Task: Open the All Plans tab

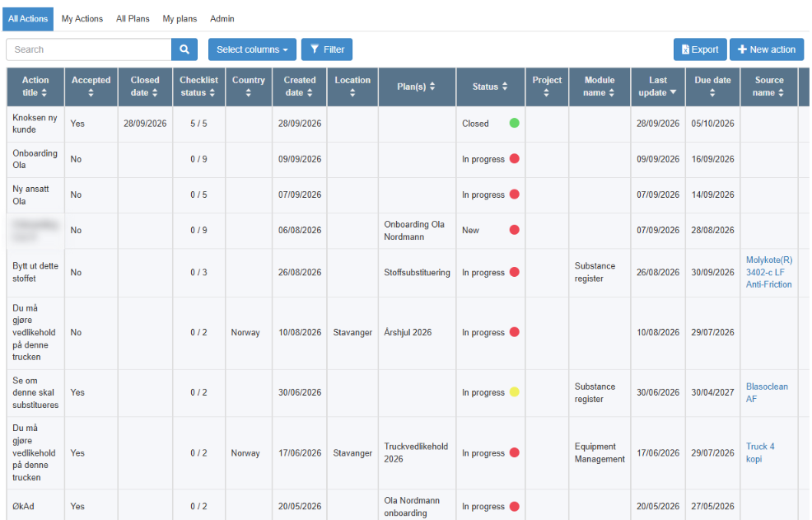Action: tap(133, 19)
